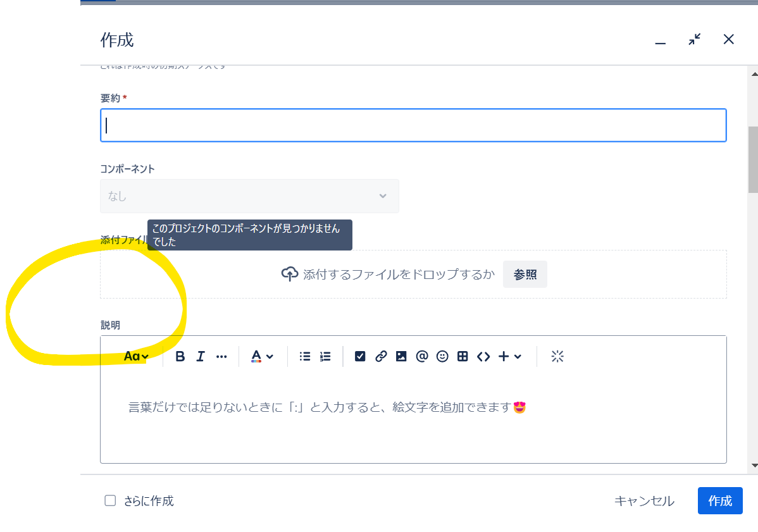758x532 pixels.
Task: Insert a table in the editor
Action: click(x=463, y=357)
